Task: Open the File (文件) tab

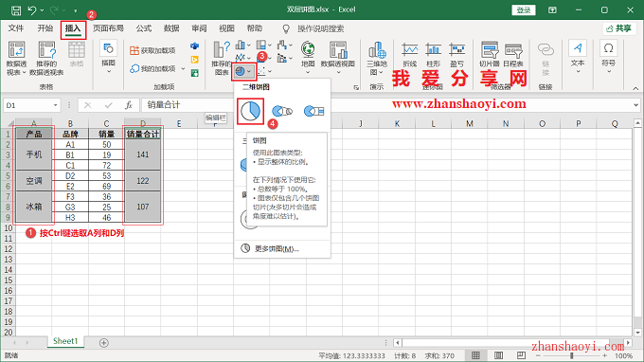Action: coord(16,28)
